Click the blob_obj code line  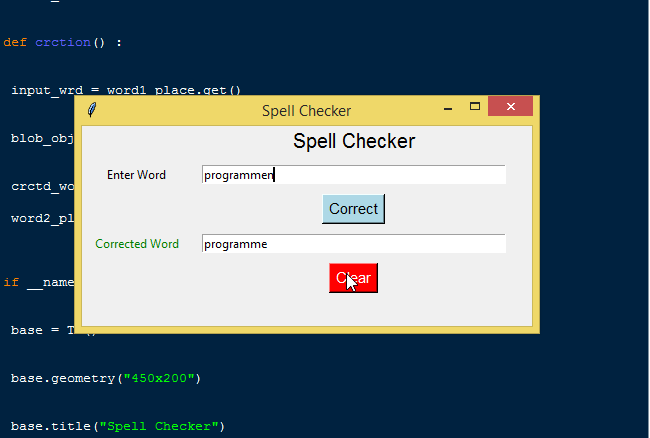40,138
